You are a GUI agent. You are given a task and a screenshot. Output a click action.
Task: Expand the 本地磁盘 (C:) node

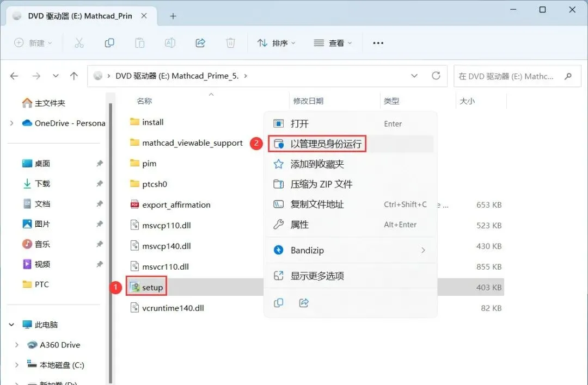point(16,365)
